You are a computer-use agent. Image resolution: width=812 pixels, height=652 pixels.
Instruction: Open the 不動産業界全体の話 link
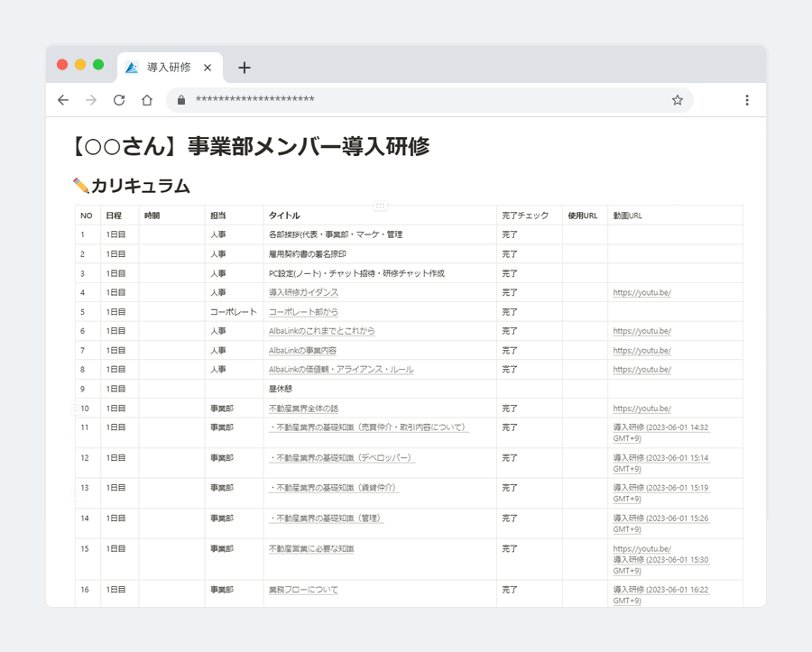point(303,409)
